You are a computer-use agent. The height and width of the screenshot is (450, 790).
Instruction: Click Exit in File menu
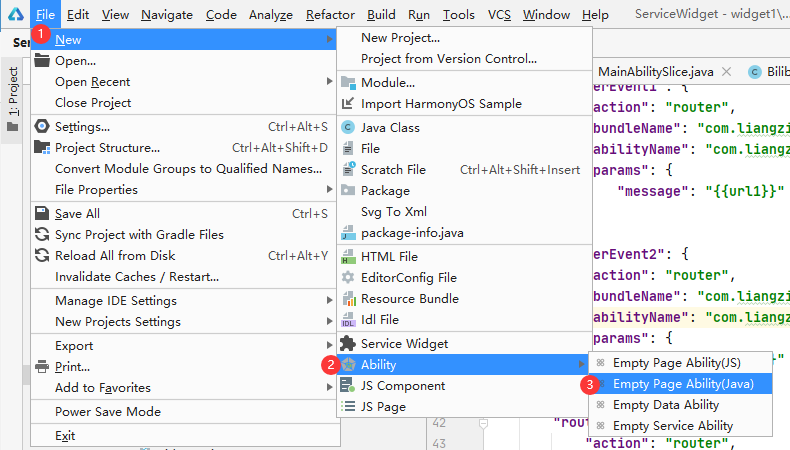click(x=183, y=435)
